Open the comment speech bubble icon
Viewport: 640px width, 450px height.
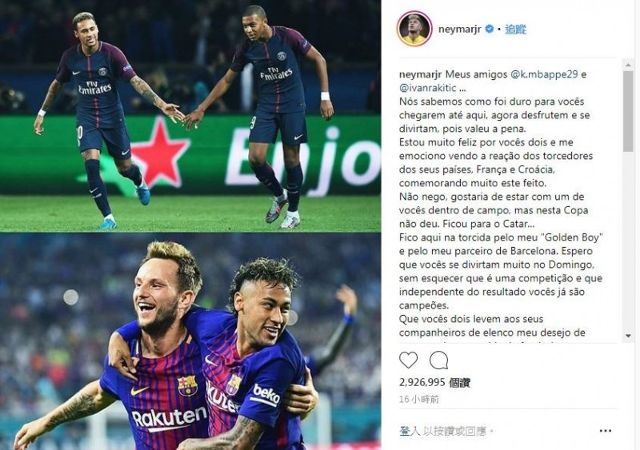(439, 360)
